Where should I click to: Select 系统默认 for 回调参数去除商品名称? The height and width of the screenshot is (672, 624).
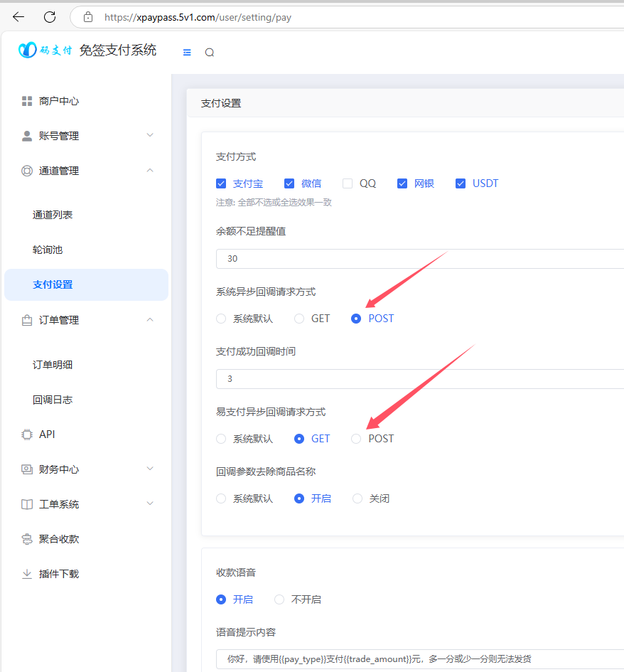[x=221, y=498]
